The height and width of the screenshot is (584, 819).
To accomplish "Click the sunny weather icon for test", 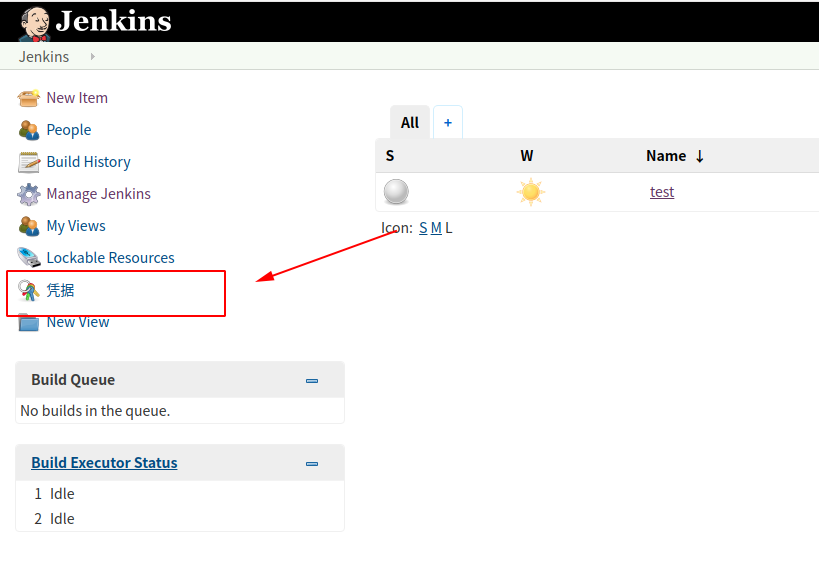I will (531, 192).
